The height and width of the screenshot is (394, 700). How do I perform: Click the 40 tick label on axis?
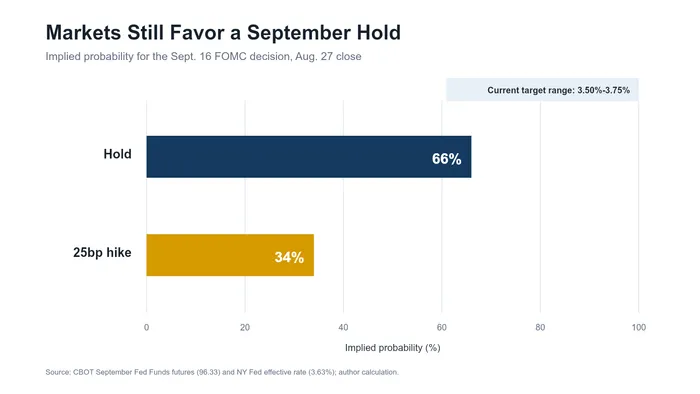(343, 328)
